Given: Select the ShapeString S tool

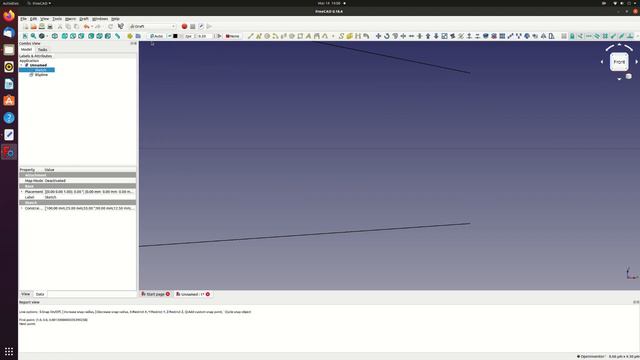Looking at the screenshot, I should tap(341, 36).
